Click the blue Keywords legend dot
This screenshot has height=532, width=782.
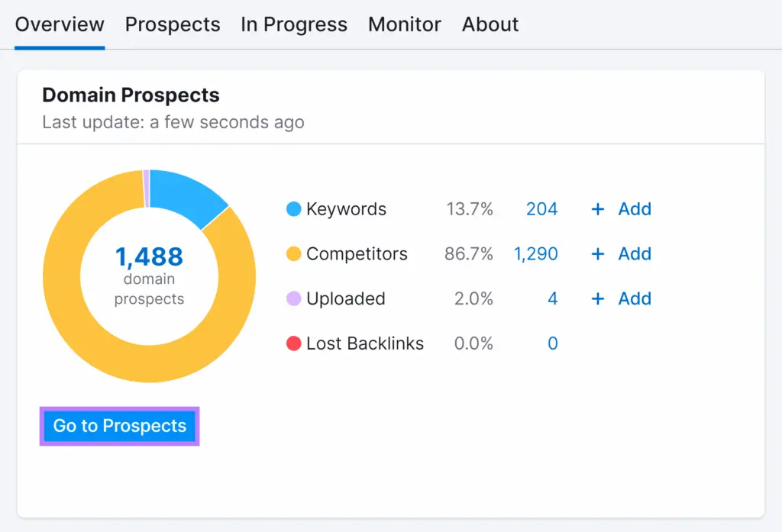(x=293, y=209)
